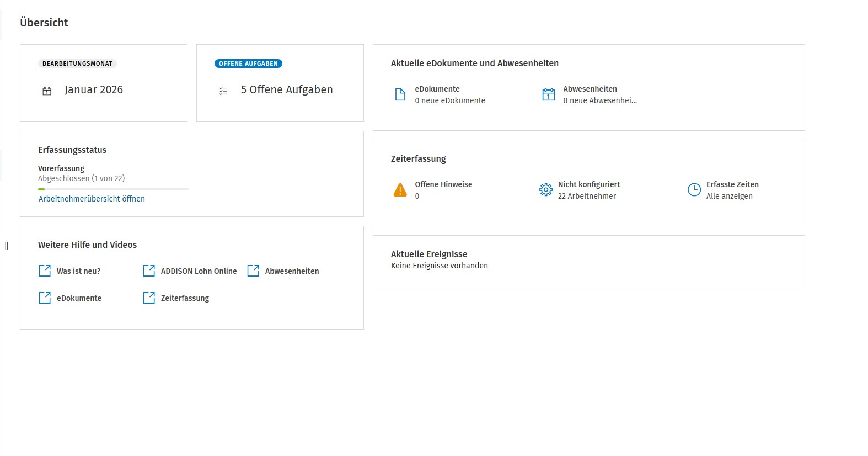Click the 0 neue Abwesenhei... text
Viewport: 868px width, 456px height.
[600, 100]
